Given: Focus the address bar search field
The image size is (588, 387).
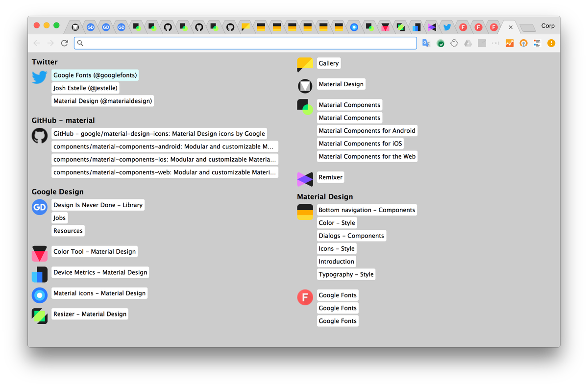Looking at the screenshot, I should (x=245, y=43).
